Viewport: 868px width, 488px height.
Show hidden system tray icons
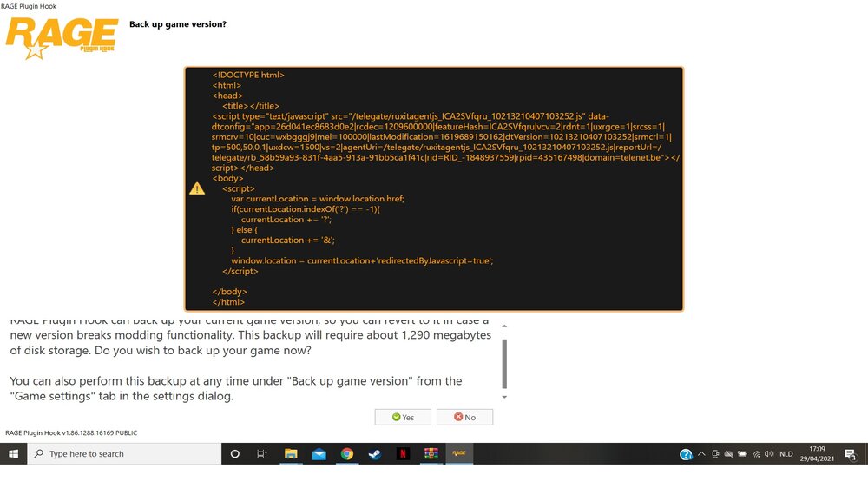701,453
